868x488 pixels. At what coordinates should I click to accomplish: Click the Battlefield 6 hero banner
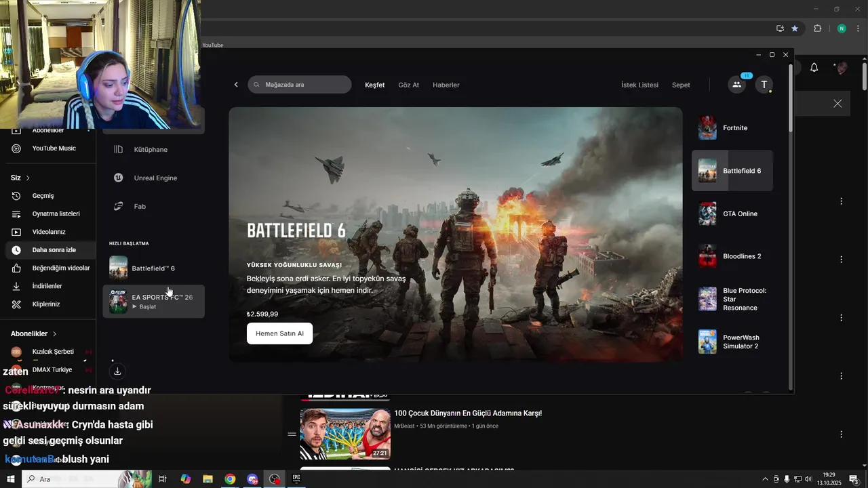pyautogui.click(x=456, y=234)
